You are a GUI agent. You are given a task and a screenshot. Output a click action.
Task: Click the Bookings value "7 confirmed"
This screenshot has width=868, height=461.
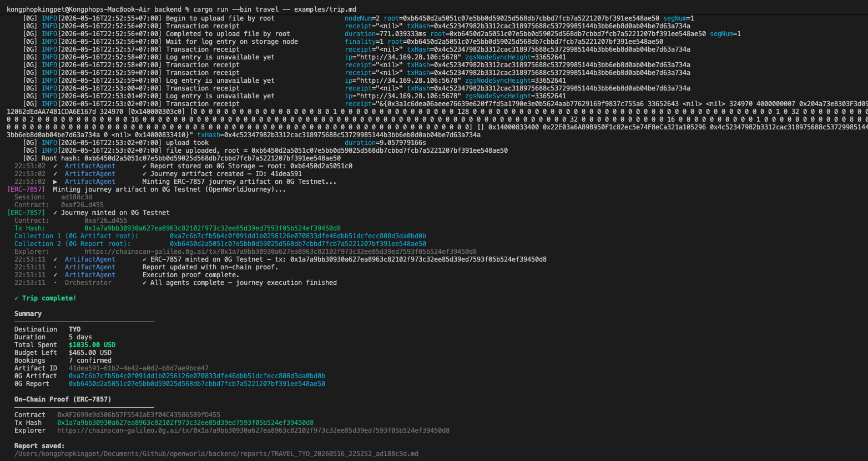[90, 360]
